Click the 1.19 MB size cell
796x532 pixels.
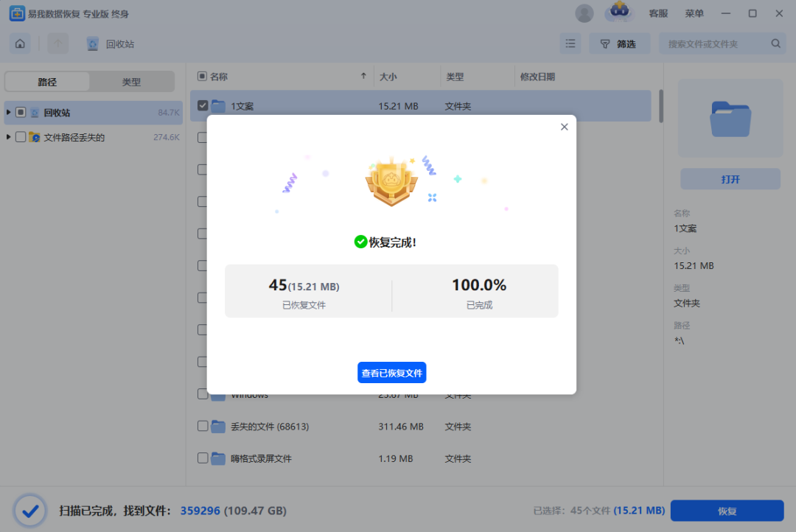click(x=396, y=458)
